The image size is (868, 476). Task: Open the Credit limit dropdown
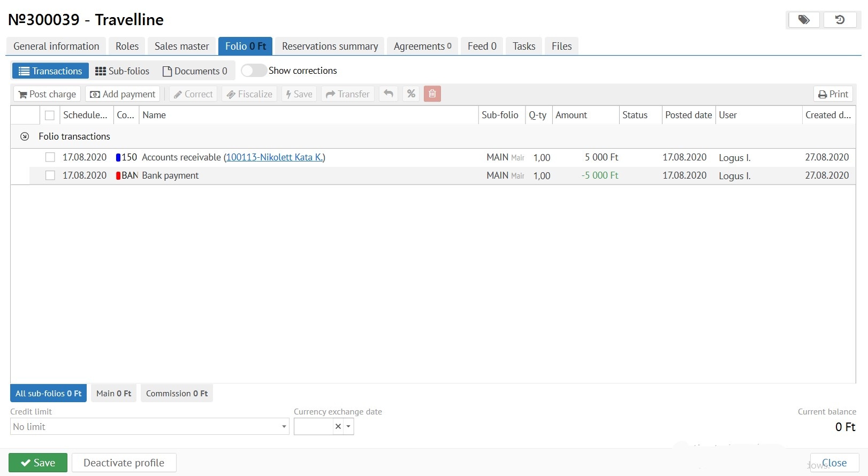tap(284, 427)
